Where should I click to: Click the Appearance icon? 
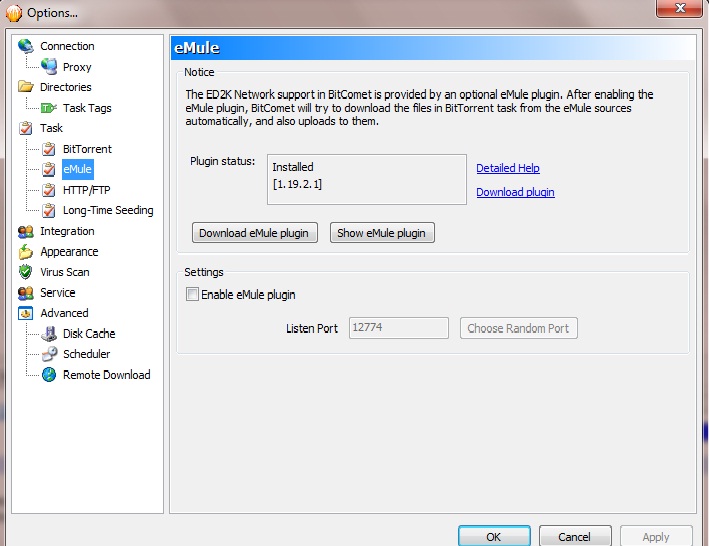tap(26, 252)
